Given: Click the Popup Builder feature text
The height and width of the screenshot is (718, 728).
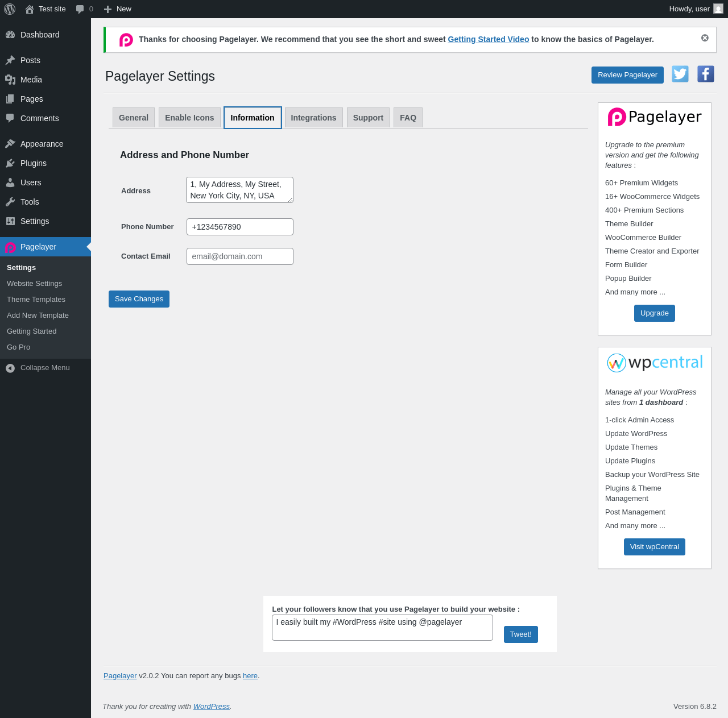Looking at the screenshot, I should (x=628, y=279).
